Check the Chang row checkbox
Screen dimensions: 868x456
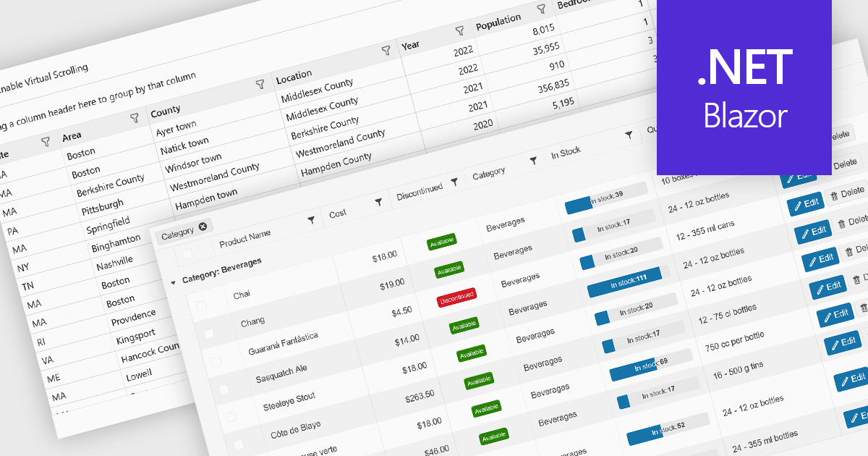click(209, 334)
